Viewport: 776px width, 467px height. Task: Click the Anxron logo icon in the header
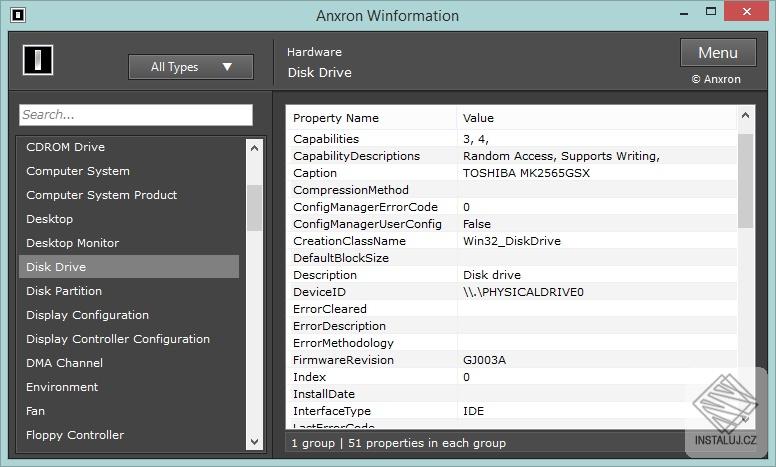point(38,60)
